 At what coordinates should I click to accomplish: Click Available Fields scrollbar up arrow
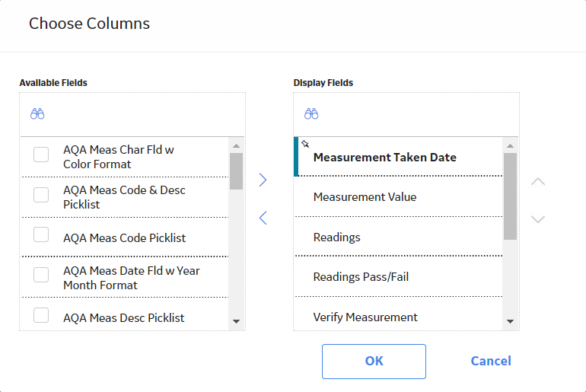coord(236,145)
